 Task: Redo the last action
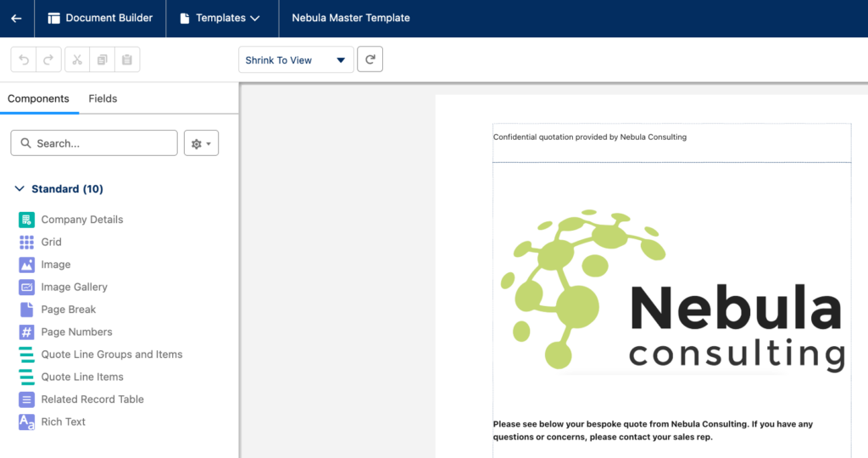click(48, 59)
